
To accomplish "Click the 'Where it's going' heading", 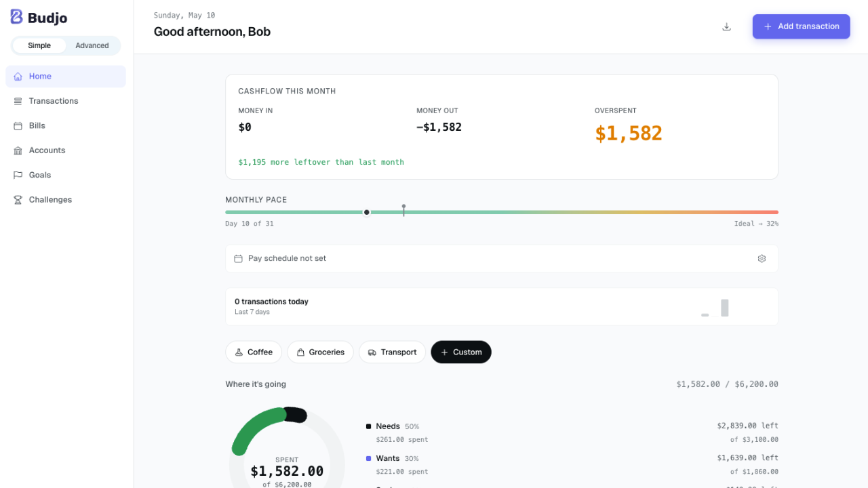I will (256, 384).
